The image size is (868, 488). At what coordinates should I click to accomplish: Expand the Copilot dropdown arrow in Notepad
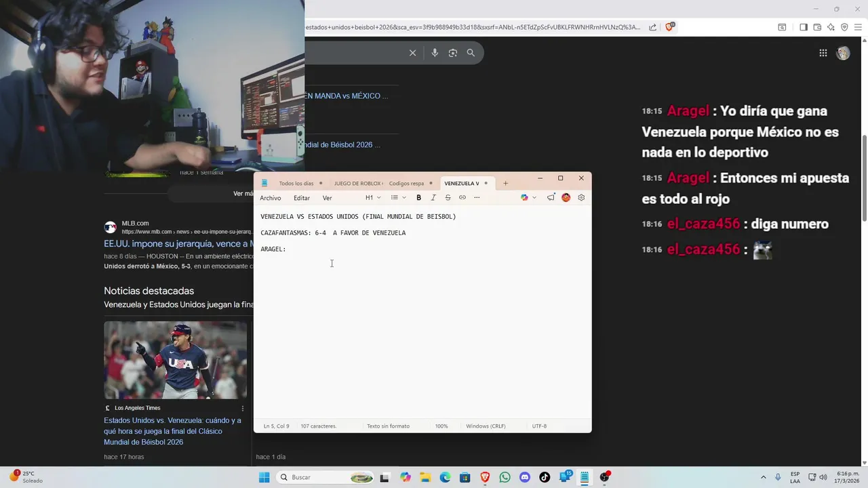click(x=534, y=198)
